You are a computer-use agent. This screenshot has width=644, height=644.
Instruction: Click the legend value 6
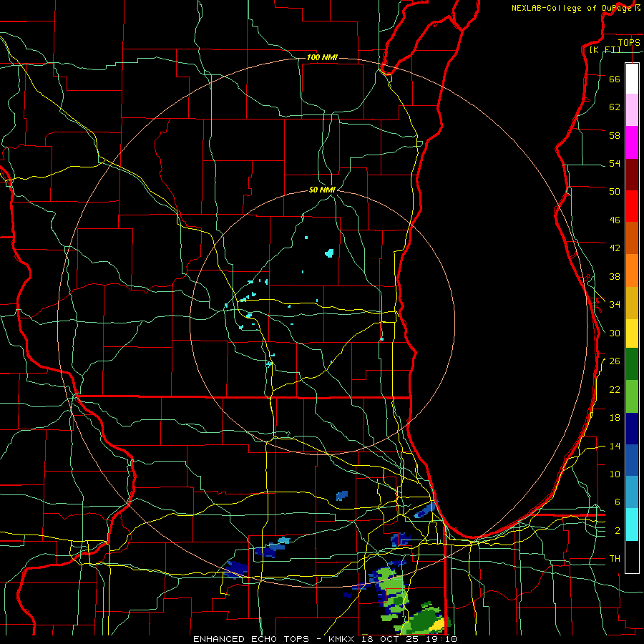click(x=618, y=502)
